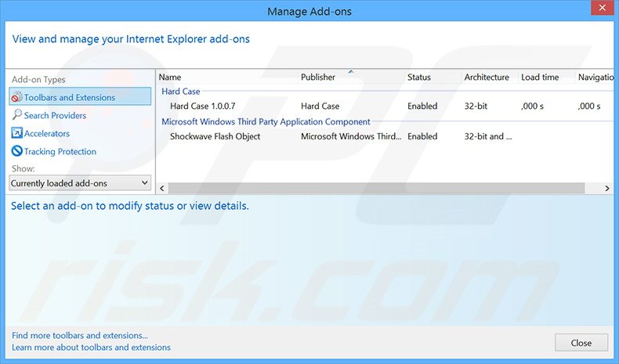619x364 pixels.
Task: Click the Search Providers magnifier icon
Action: [x=16, y=115]
